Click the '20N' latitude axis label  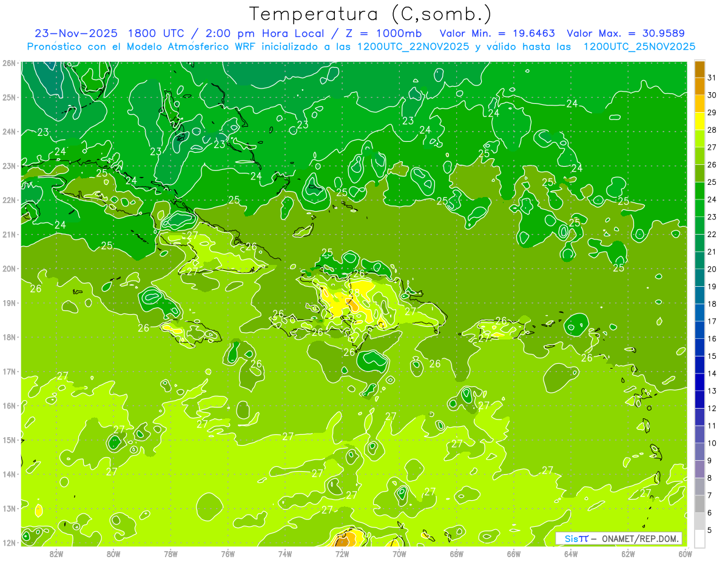pyautogui.click(x=9, y=269)
